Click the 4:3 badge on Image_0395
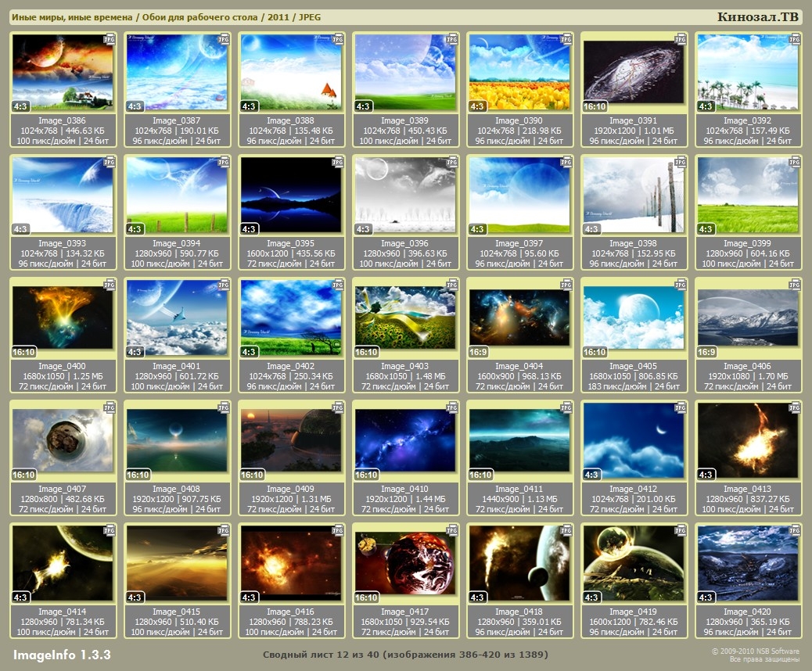 point(250,229)
